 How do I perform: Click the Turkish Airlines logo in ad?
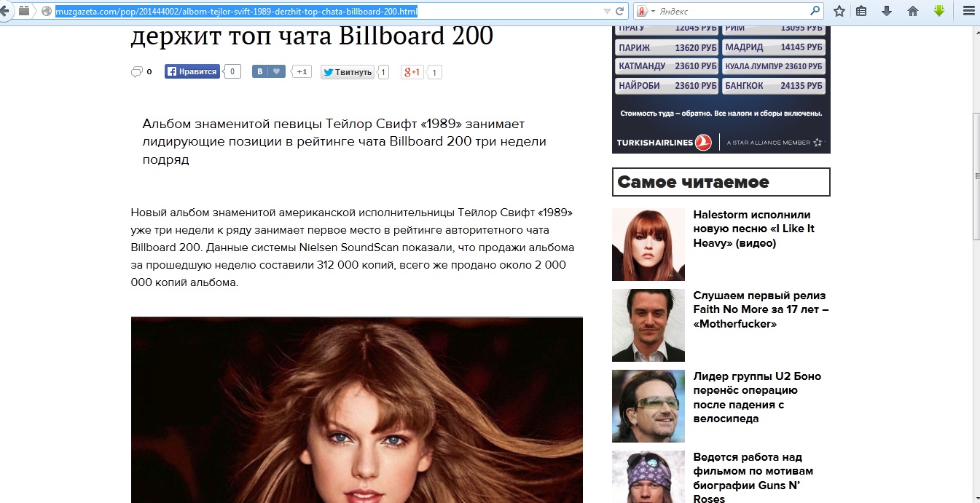pos(664,142)
